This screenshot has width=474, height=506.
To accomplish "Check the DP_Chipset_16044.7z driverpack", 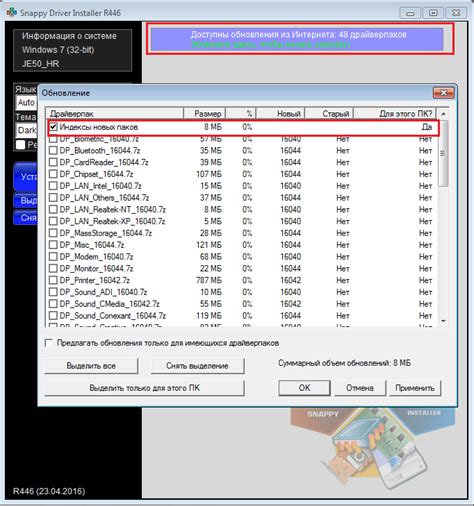I will [x=53, y=174].
